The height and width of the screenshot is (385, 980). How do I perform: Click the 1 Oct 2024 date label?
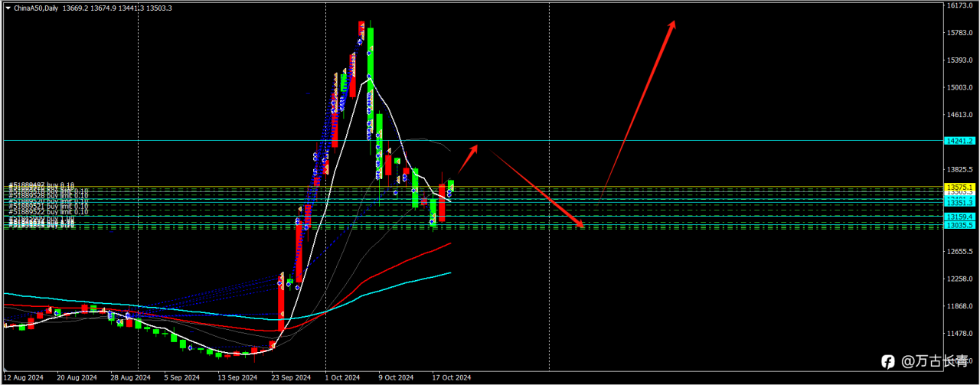click(x=341, y=377)
